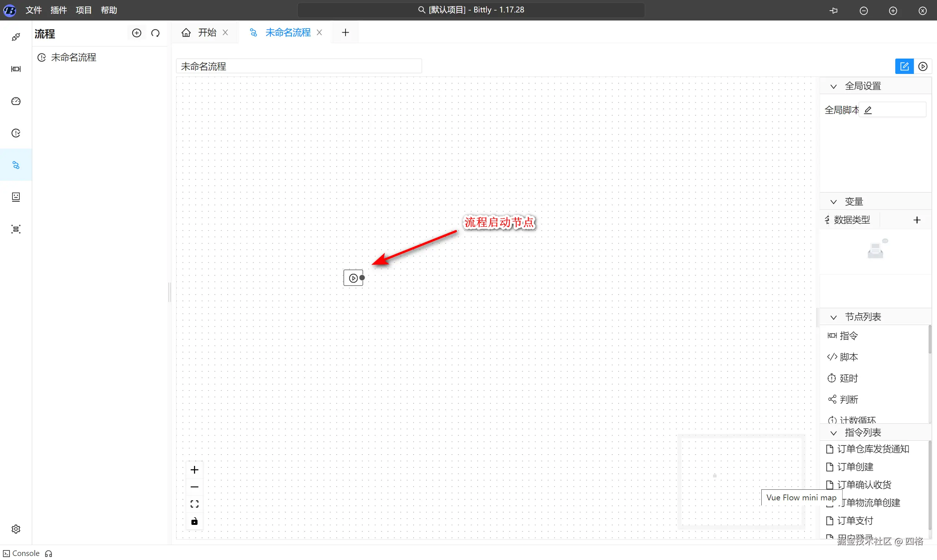Toggle canvas interactivity lock
Screen dimensions: 937x560
[x=194, y=521]
